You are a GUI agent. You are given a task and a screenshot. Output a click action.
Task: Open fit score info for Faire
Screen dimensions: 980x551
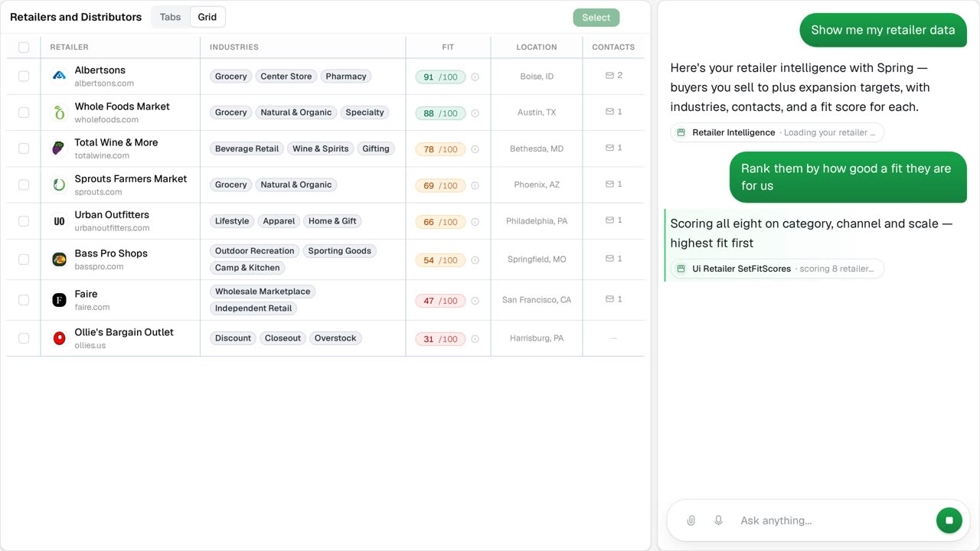click(x=475, y=301)
